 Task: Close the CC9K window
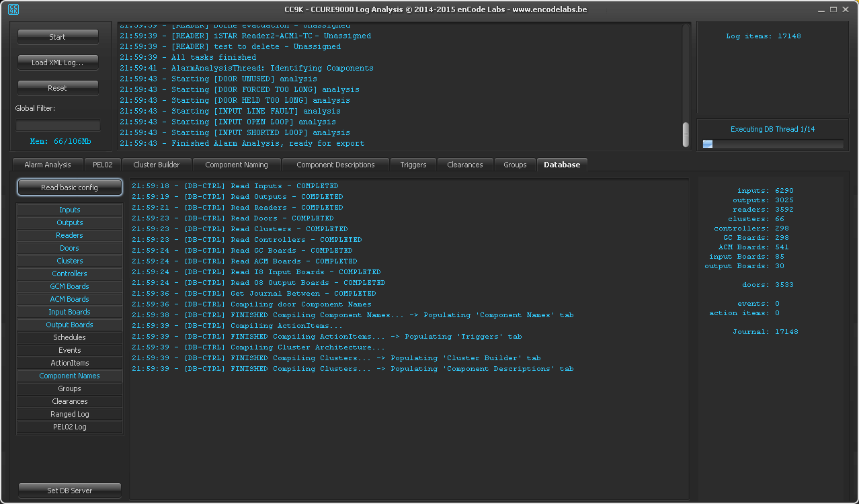[846, 9]
